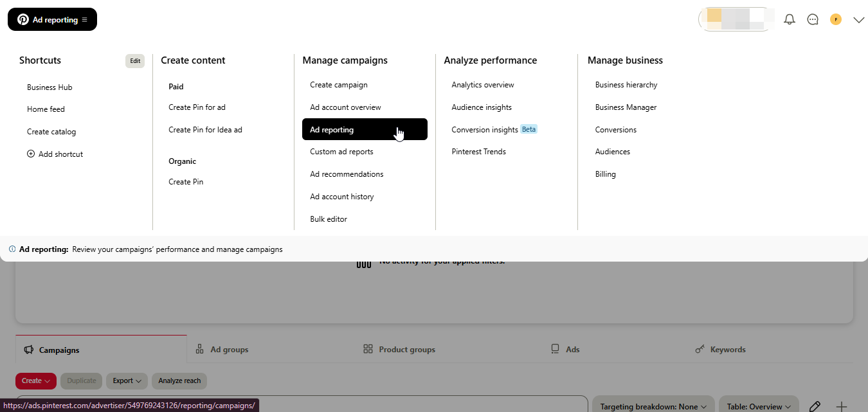Open Analytics overview

point(483,85)
